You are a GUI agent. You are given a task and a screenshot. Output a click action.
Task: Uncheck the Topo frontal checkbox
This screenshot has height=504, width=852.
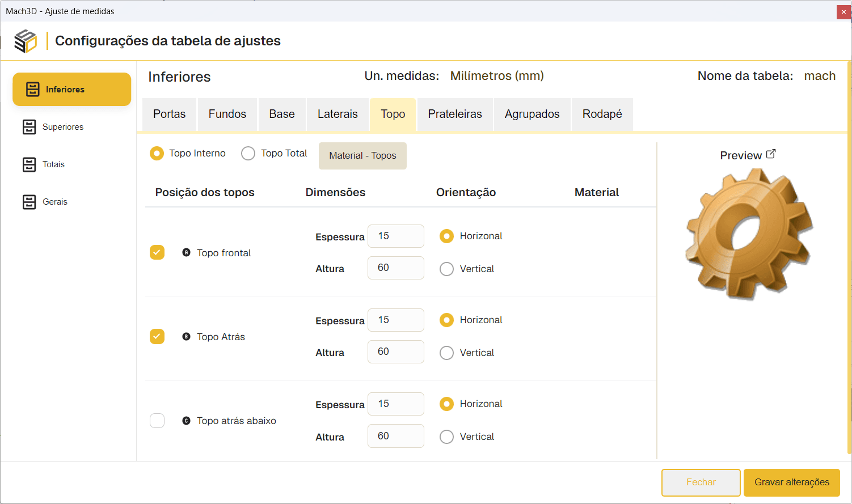tap(157, 252)
